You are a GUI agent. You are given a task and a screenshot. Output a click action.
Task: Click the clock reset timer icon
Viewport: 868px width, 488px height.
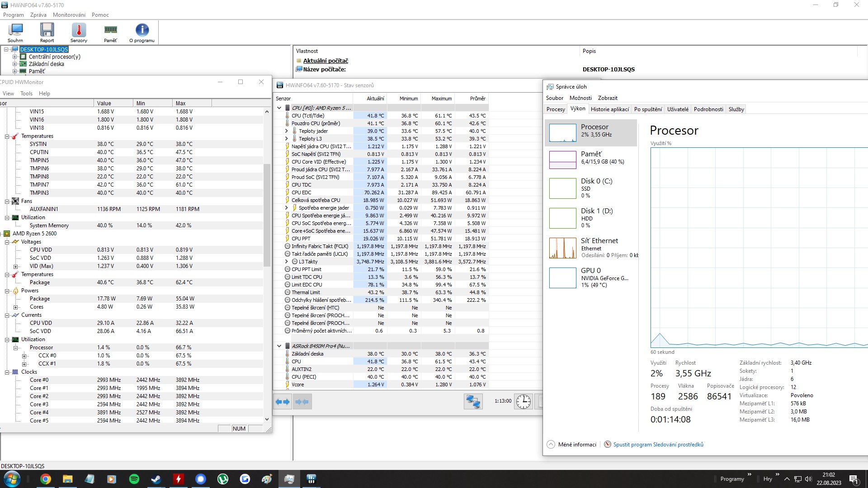(524, 402)
